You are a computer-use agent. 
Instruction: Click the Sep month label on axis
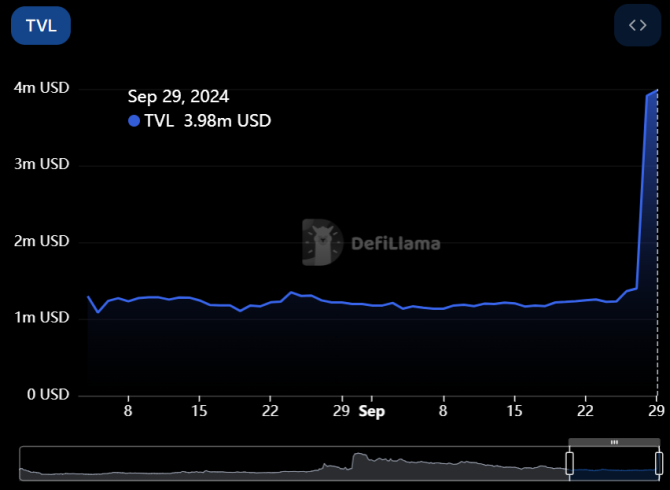pyautogui.click(x=372, y=411)
